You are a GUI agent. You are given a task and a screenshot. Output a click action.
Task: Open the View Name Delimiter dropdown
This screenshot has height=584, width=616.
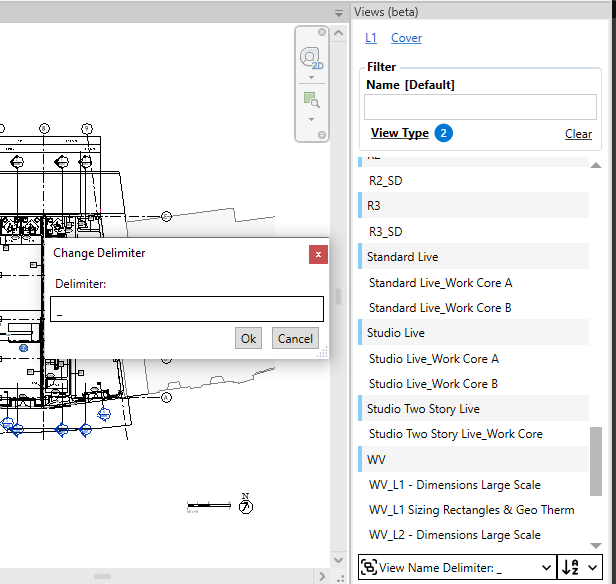pyautogui.click(x=544, y=567)
